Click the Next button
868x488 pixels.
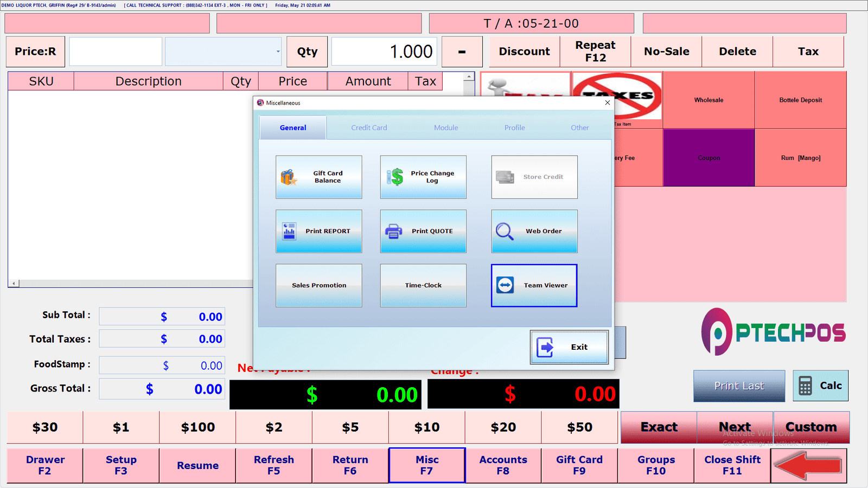(x=735, y=427)
